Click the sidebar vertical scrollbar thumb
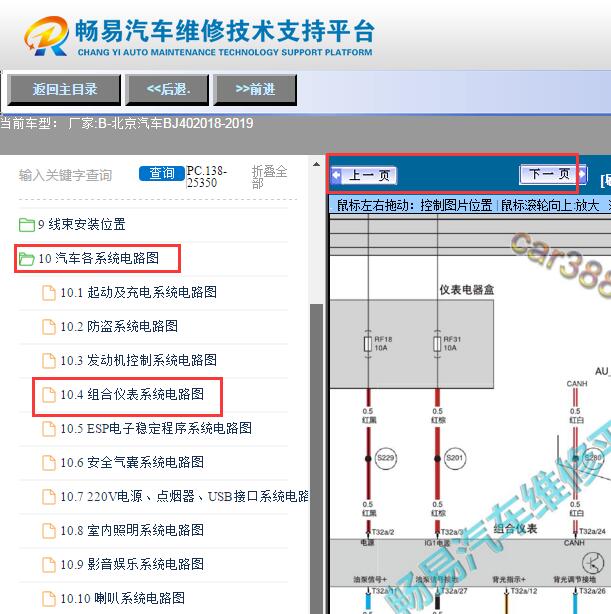Image resolution: width=611 pixels, height=614 pixels. pos(316,458)
